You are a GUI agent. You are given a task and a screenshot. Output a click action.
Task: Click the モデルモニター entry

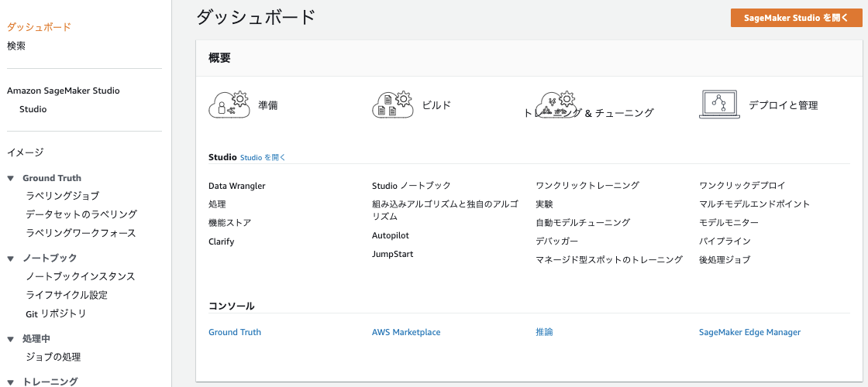[x=729, y=223]
